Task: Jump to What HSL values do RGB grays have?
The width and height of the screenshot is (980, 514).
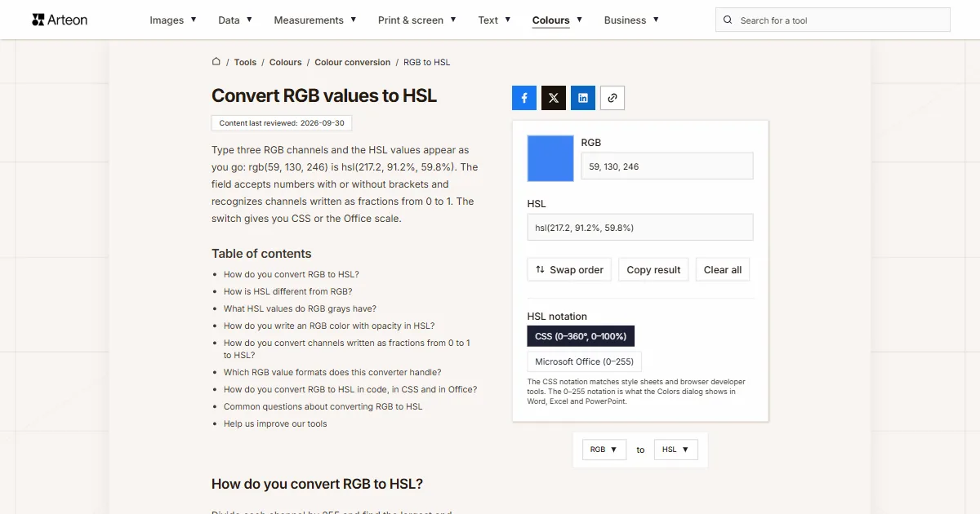Action: [300, 308]
